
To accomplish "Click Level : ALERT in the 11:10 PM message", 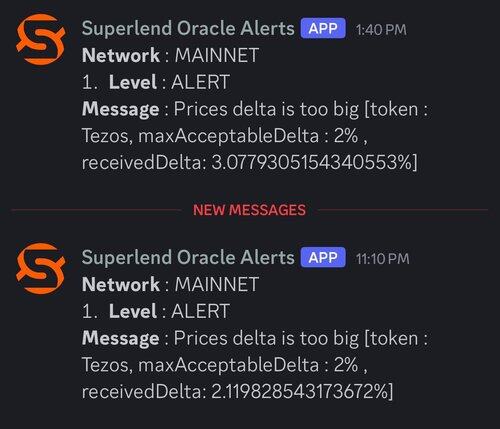I will coord(169,311).
